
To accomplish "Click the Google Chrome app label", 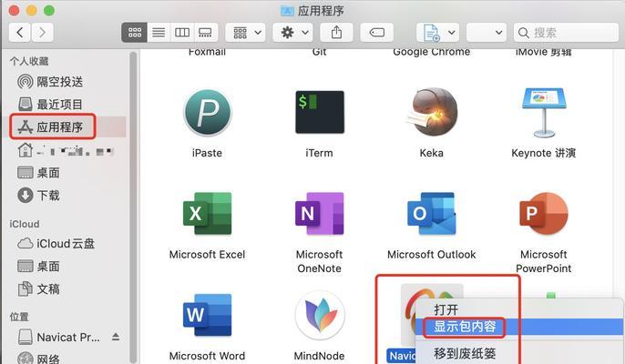I will (x=432, y=52).
